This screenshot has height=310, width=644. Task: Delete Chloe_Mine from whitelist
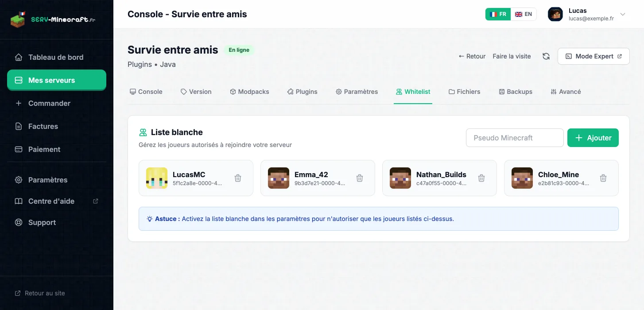(x=603, y=178)
